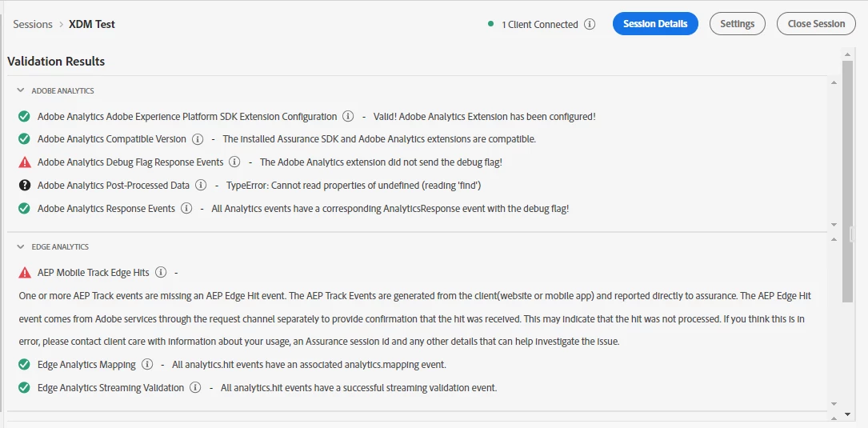Screen dimensions: 868x428
Task: Click main page scrollbar up arrow
Action: (847, 54)
